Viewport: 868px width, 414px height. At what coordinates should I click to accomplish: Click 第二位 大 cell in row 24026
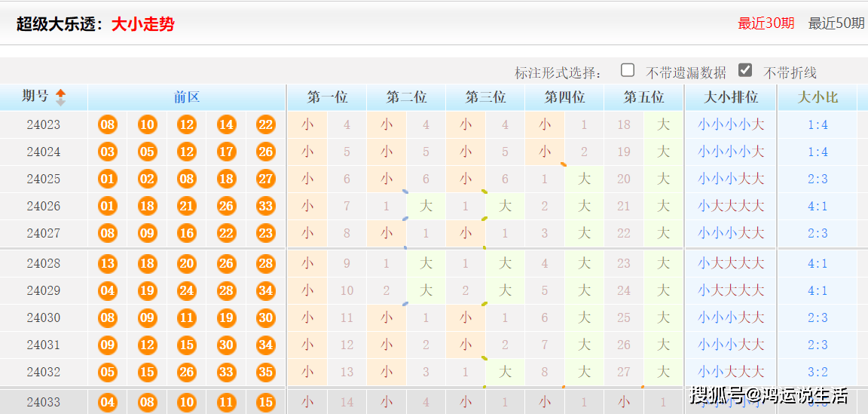point(426,206)
